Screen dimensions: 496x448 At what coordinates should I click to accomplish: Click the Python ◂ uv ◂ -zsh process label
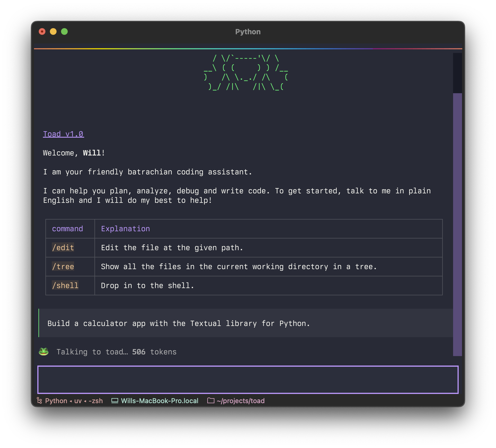[x=74, y=401]
